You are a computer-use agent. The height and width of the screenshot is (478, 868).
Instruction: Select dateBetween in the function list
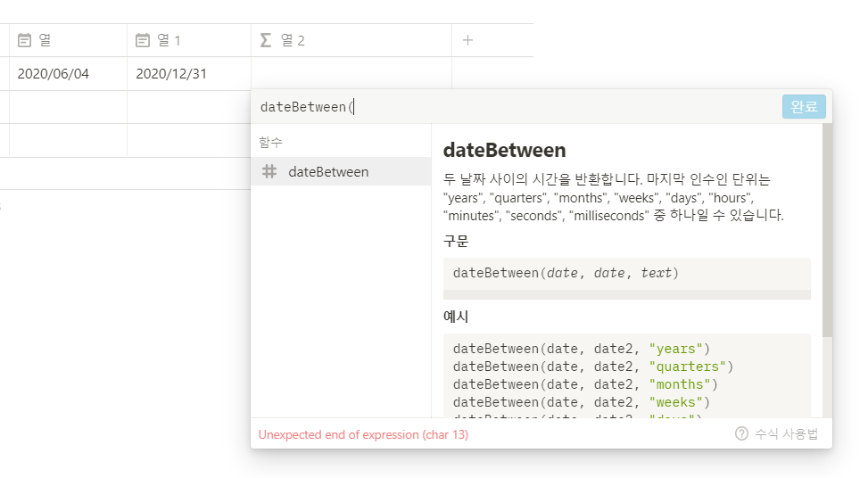pos(341,171)
